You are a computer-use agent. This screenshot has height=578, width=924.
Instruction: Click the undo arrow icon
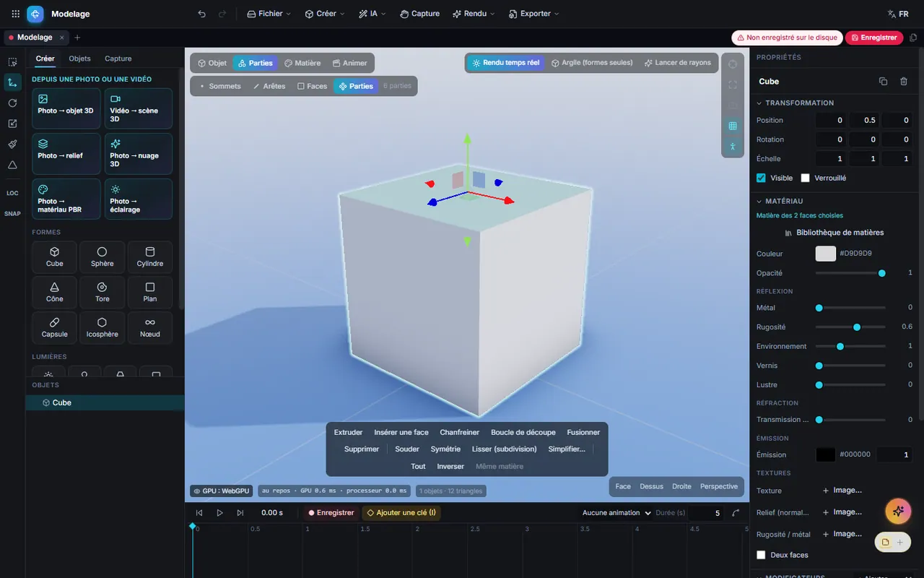(x=201, y=14)
